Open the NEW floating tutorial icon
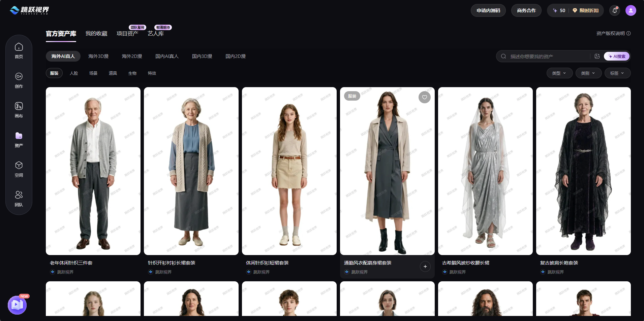This screenshot has height=321, width=644. [18, 305]
